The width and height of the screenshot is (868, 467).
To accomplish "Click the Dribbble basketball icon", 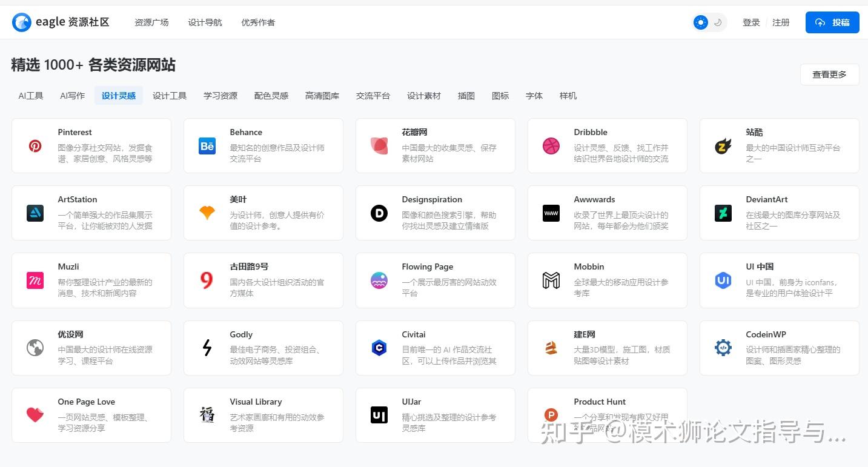I will pyautogui.click(x=551, y=146).
